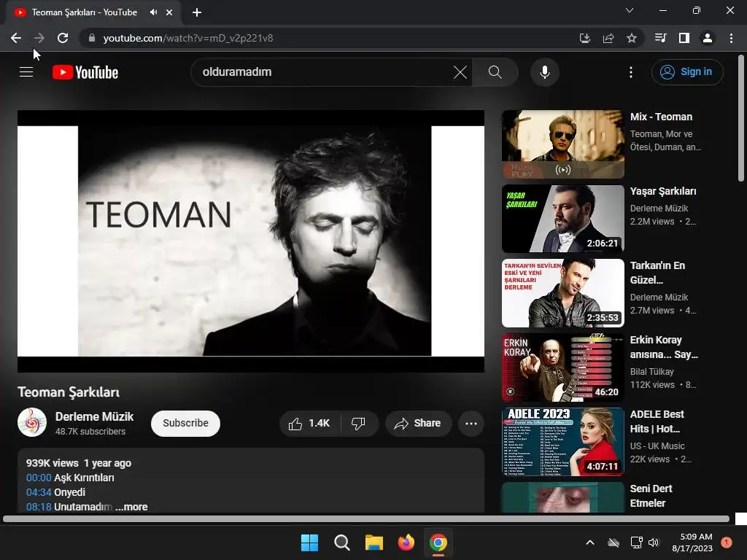Image resolution: width=747 pixels, height=560 pixels.
Task: Open Derleme Müzik channel avatar
Action: (32, 422)
